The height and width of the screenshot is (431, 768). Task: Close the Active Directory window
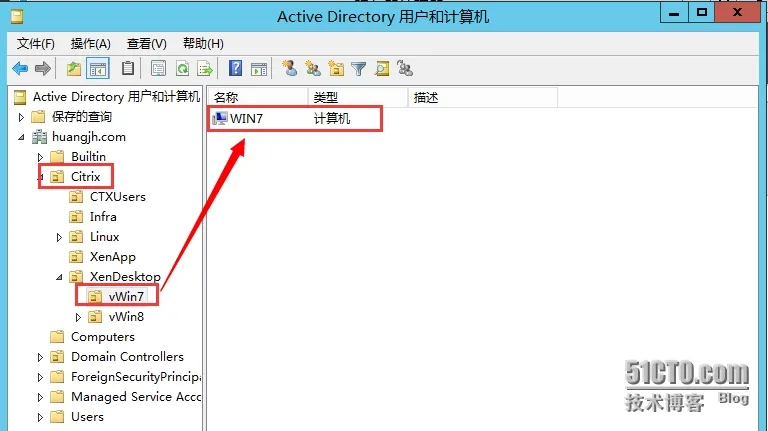pos(737,13)
